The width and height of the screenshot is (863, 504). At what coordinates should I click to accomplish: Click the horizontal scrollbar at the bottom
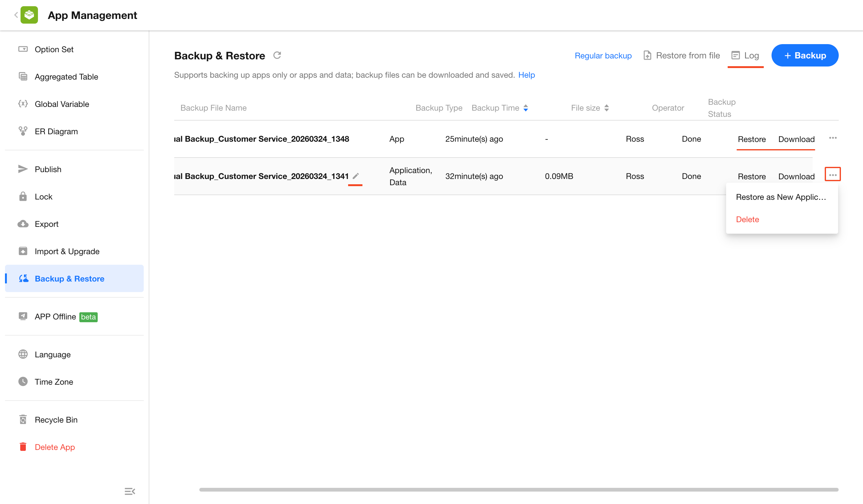point(519,489)
